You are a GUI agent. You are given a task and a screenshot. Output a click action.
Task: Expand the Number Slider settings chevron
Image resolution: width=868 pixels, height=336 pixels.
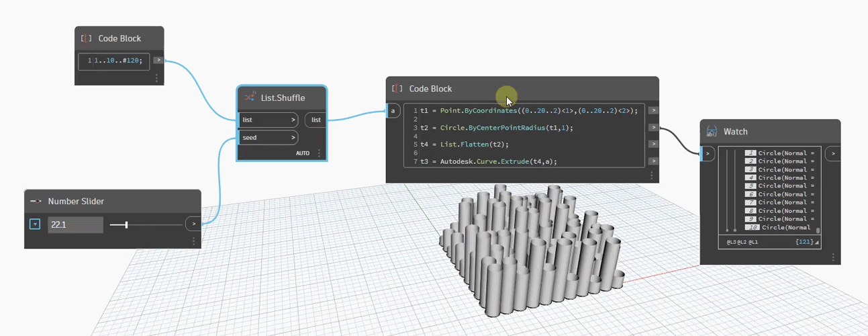point(36,224)
